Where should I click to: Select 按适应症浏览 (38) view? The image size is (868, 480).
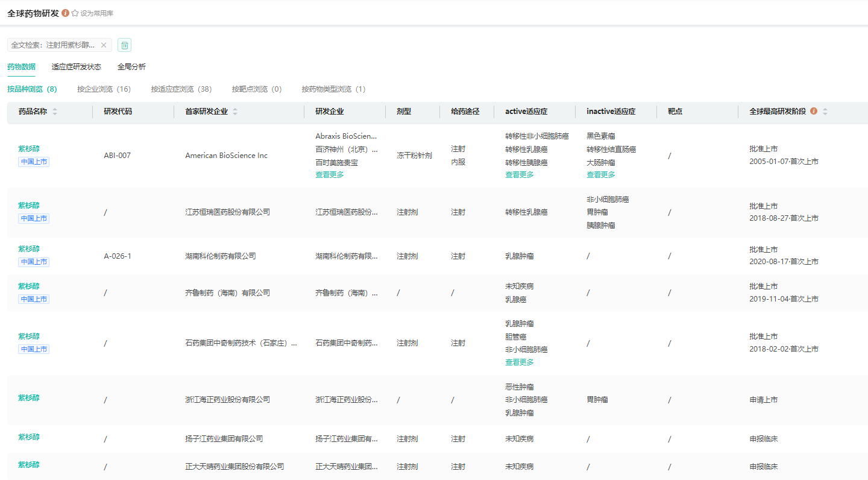click(181, 89)
